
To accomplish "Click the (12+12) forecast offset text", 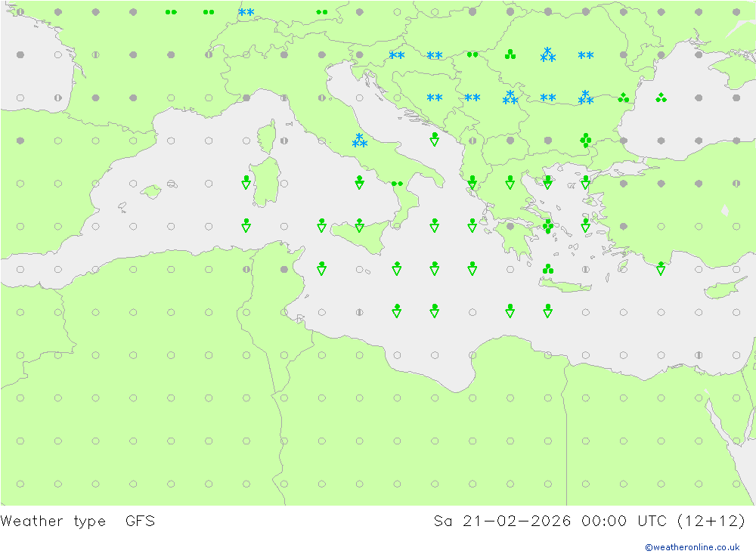I will point(709,521).
